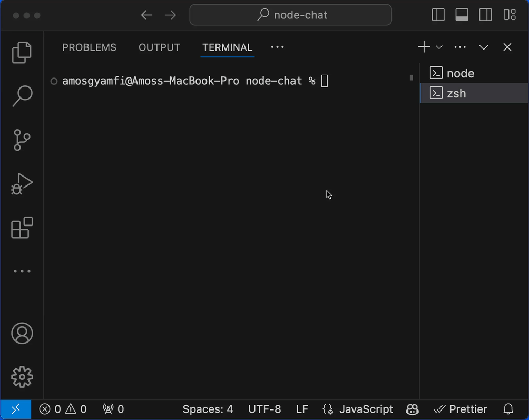Switch to the PROBLEMS tab
Image resolution: width=529 pixels, height=420 pixels.
click(x=89, y=47)
